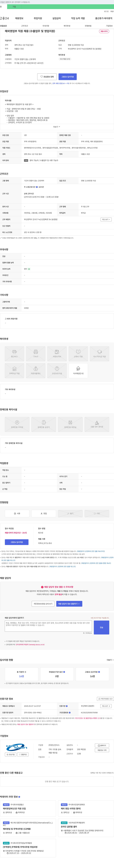Click the 건물 내부 경사로 icon
Screen dimensions: 114x868
[x=97, y=425]
